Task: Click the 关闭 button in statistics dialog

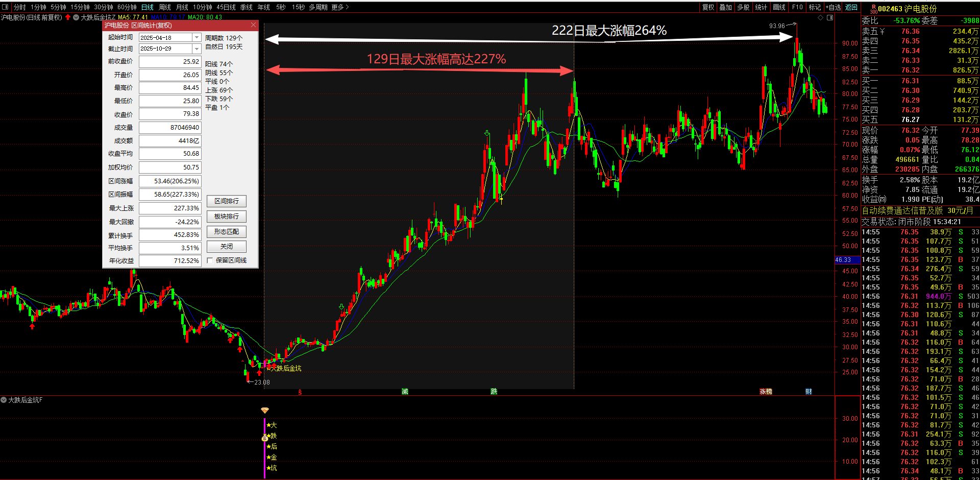Action: 227,247
